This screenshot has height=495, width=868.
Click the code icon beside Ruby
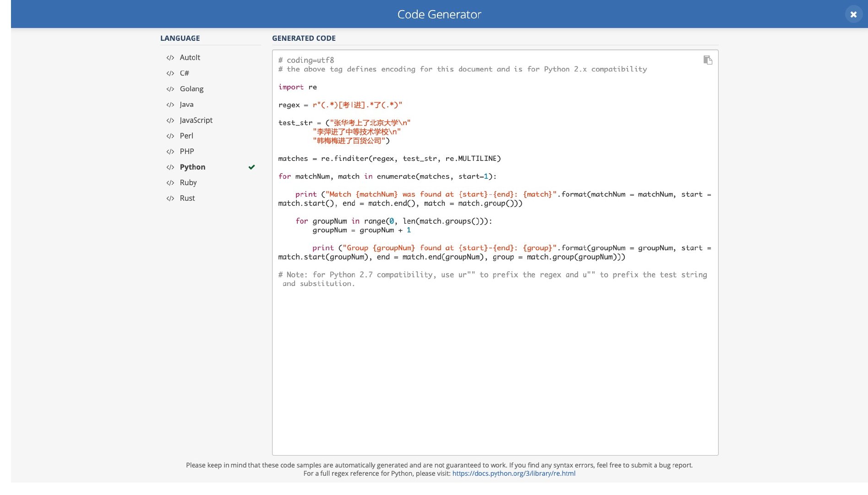click(170, 183)
